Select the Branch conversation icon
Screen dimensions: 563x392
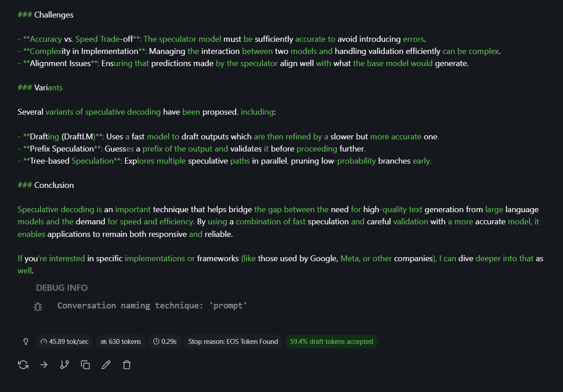click(x=64, y=365)
